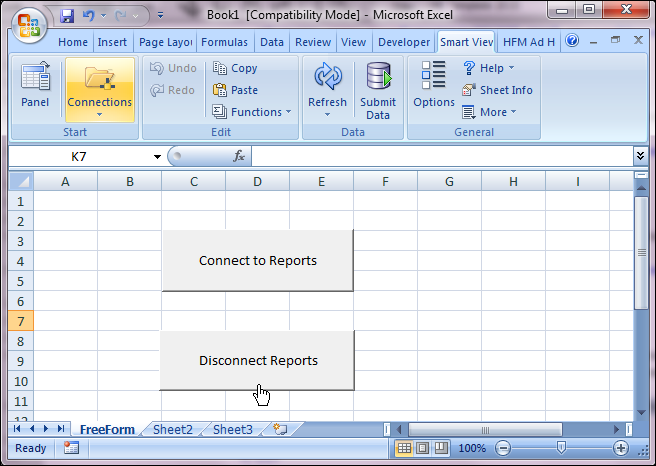Open the HFM Ad Hoc tab
The height and width of the screenshot is (466, 656).
tap(529, 42)
